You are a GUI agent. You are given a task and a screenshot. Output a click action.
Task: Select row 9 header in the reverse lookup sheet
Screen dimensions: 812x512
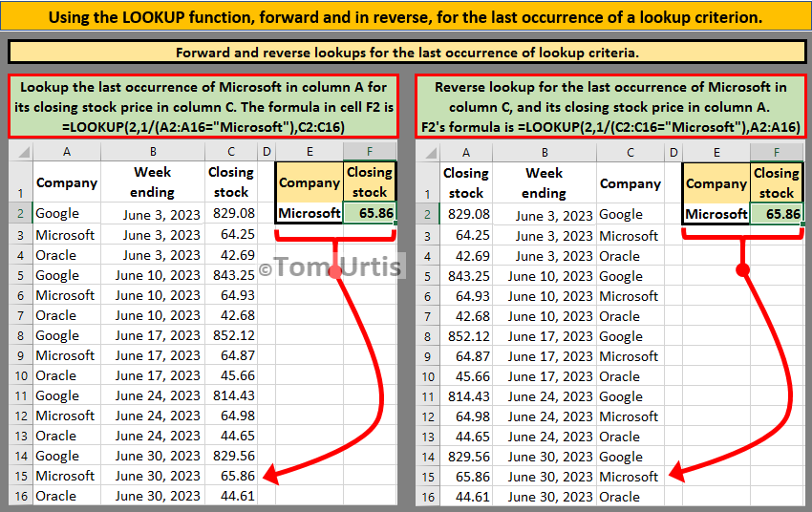[x=428, y=356]
